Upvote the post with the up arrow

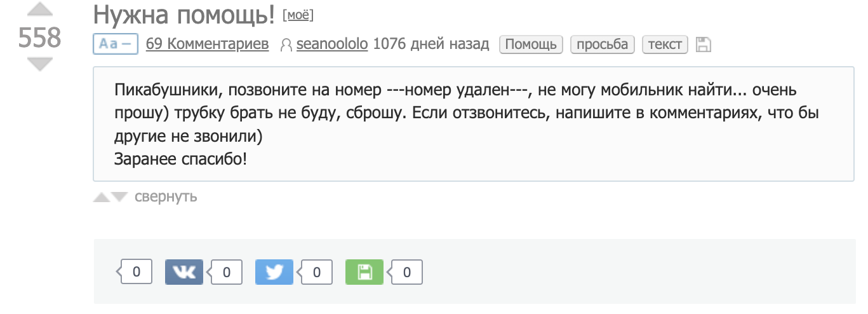click(x=41, y=10)
